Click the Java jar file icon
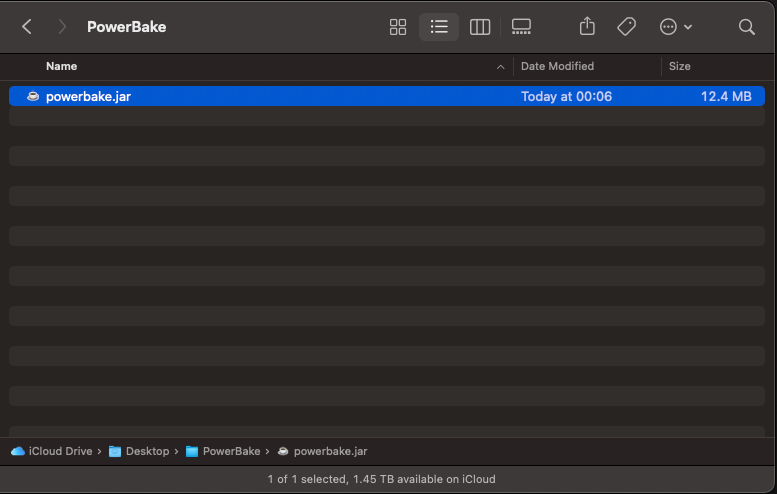This screenshot has width=777, height=494. point(33,97)
